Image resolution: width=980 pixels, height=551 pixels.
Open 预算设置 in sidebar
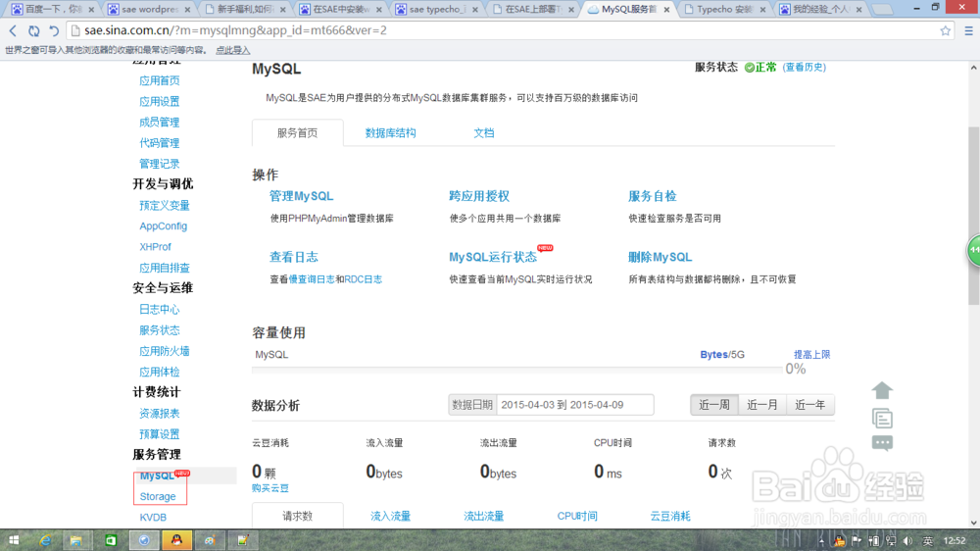pos(160,434)
